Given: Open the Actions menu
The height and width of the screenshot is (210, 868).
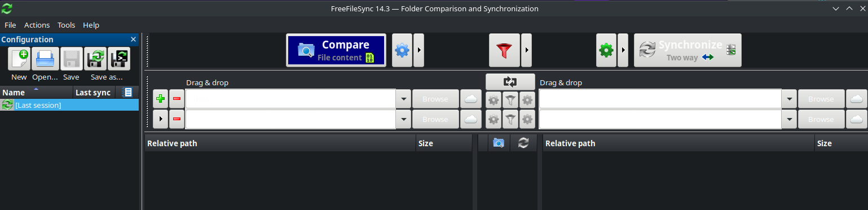Looking at the screenshot, I should [x=37, y=25].
